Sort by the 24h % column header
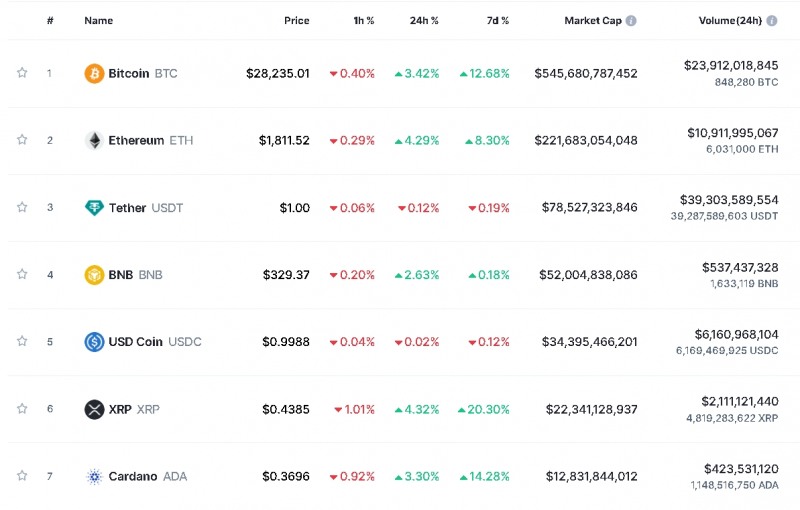 coord(425,20)
